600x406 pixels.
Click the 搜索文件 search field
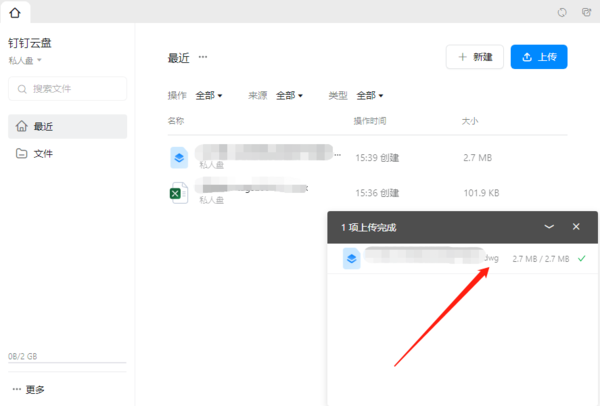[x=67, y=89]
